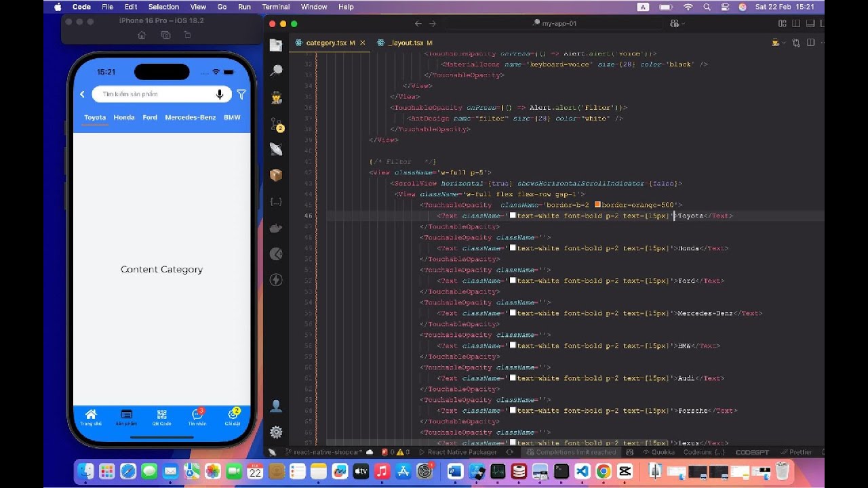Split the editor to the right
The image size is (868, 488).
(x=810, y=43)
